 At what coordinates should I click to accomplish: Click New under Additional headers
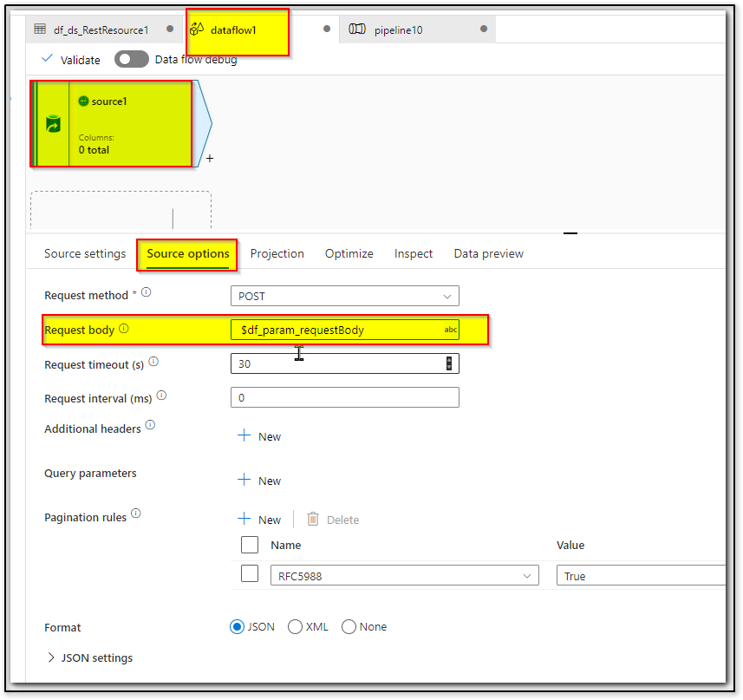[x=259, y=436]
